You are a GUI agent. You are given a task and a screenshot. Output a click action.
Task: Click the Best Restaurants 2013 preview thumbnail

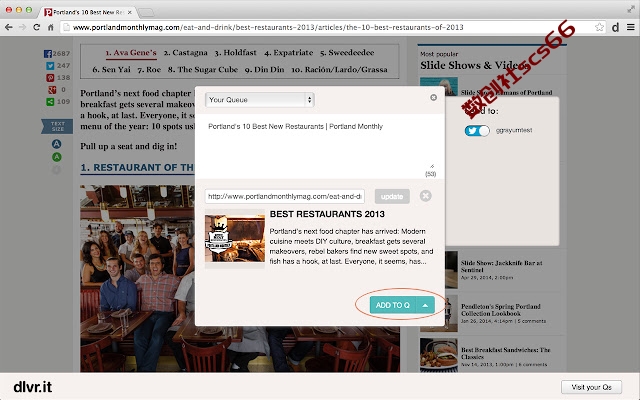coord(235,238)
